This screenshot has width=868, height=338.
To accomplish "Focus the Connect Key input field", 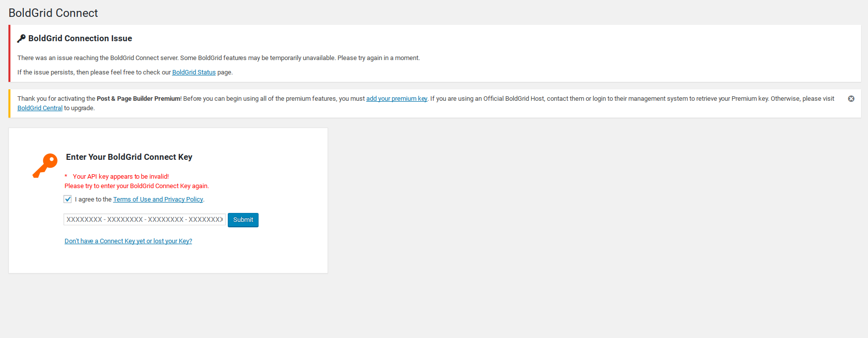I will 144,219.
